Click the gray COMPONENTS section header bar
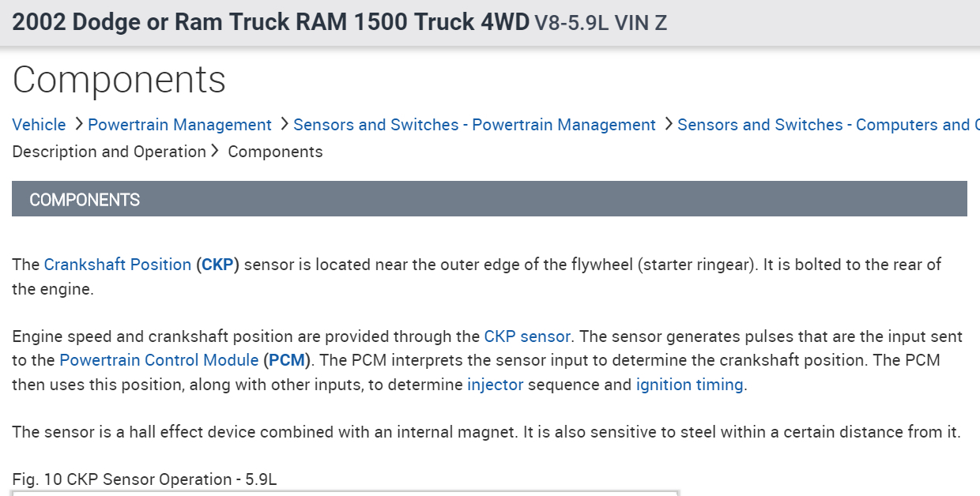Screen dimensions: 980x496 coord(489,199)
